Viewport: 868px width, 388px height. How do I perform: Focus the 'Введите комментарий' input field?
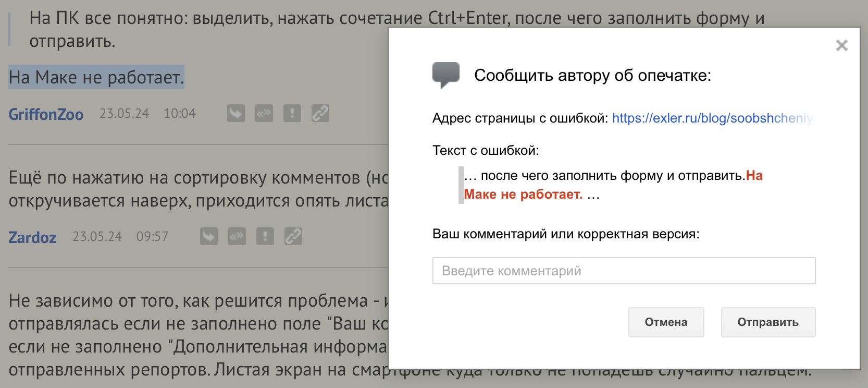click(x=624, y=271)
